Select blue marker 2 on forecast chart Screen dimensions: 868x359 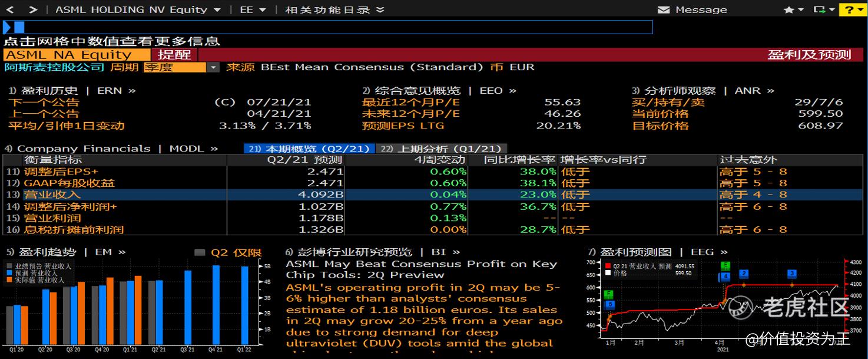click(x=744, y=274)
